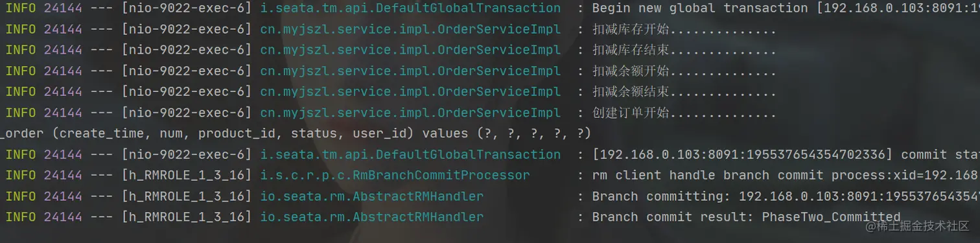This screenshot has height=243, width=980.
Task: Click AbstractRMHandler class in the 'Branch committing' row
Action: [372, 196]
